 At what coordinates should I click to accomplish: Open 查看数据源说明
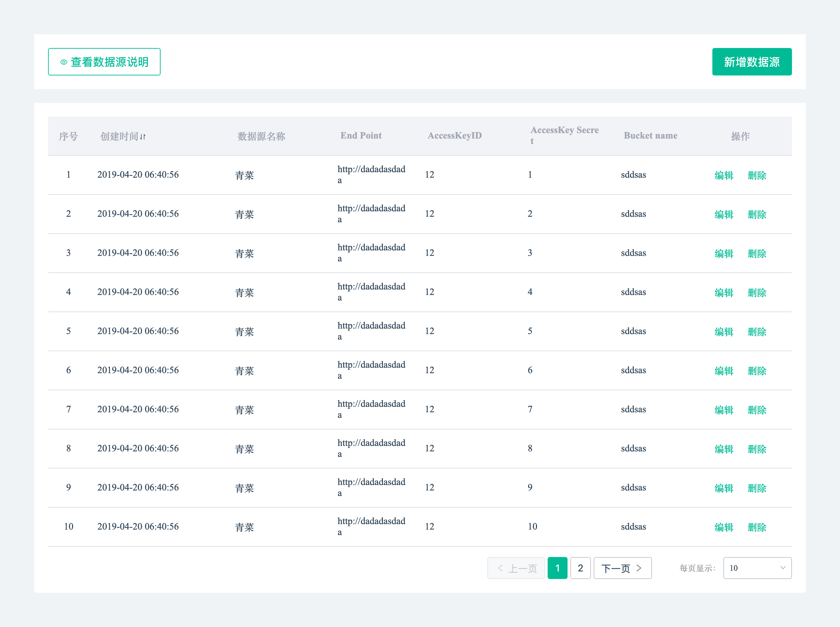tap(104, 61)
